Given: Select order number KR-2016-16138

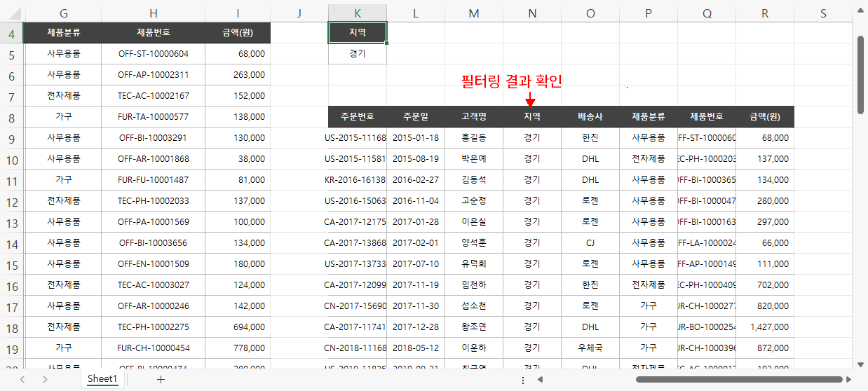Looking at the screenshot, I should 358,179.
